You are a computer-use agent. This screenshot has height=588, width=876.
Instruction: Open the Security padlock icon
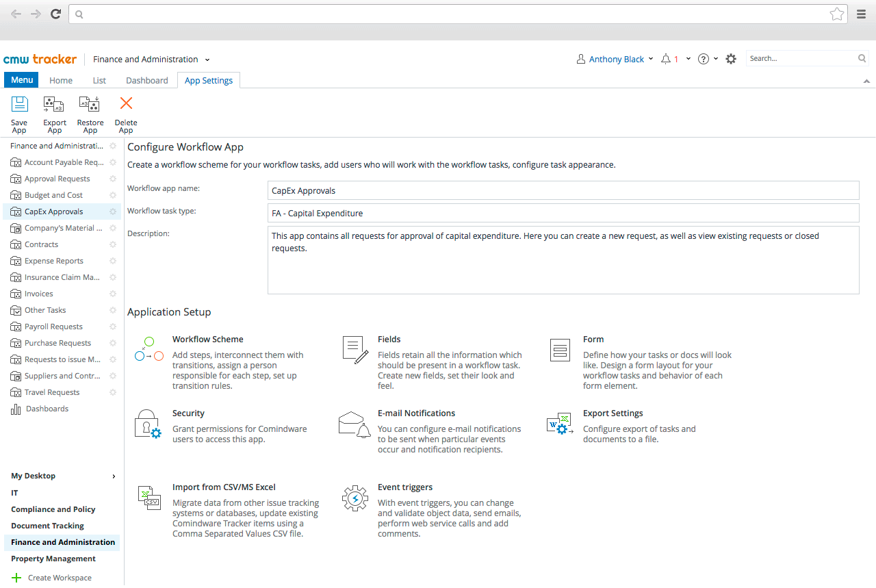[x=147, y=424]
